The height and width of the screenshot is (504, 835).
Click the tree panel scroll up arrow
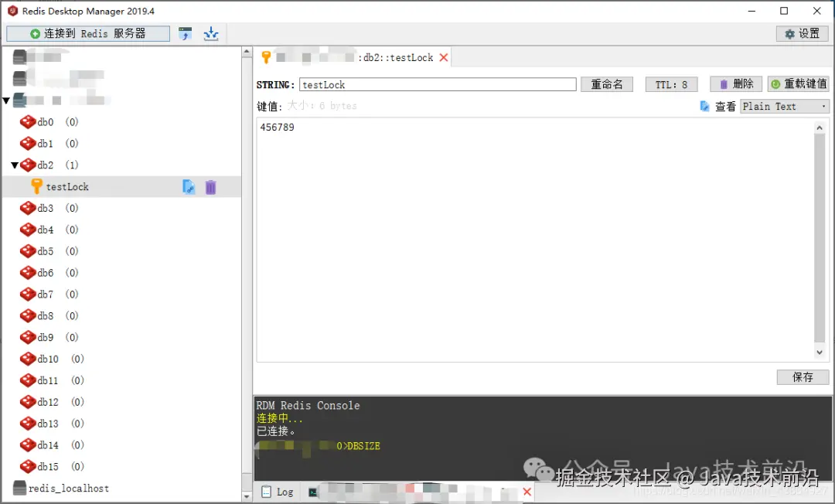[247, 52]
